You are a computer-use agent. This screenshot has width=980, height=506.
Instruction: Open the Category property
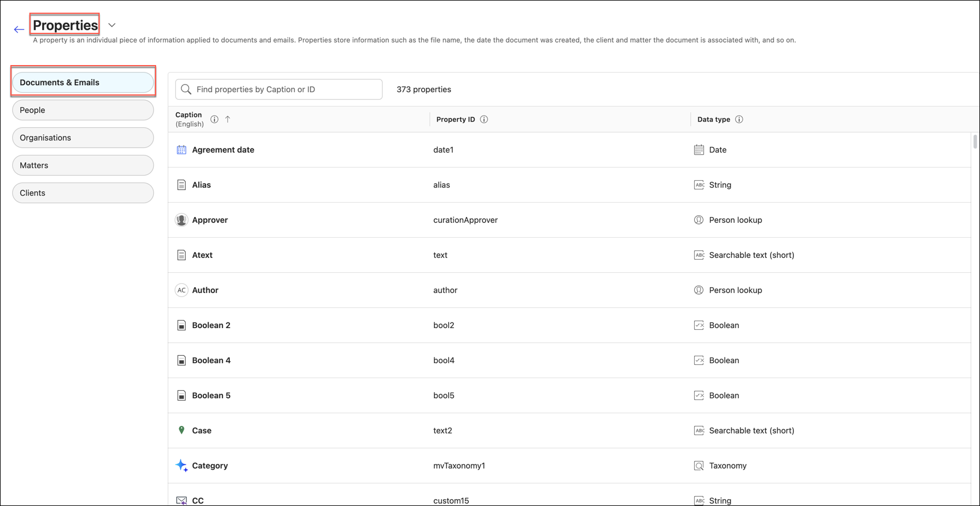210,466
